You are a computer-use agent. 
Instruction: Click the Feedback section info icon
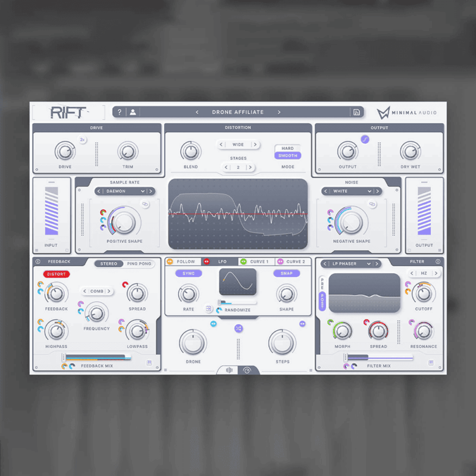[38, 261]
